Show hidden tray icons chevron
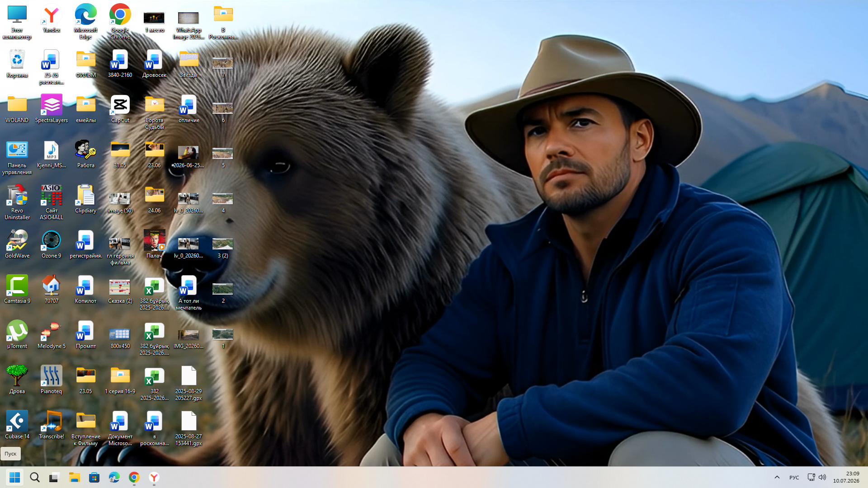868x488 pixels. click(x=777, y=477)
